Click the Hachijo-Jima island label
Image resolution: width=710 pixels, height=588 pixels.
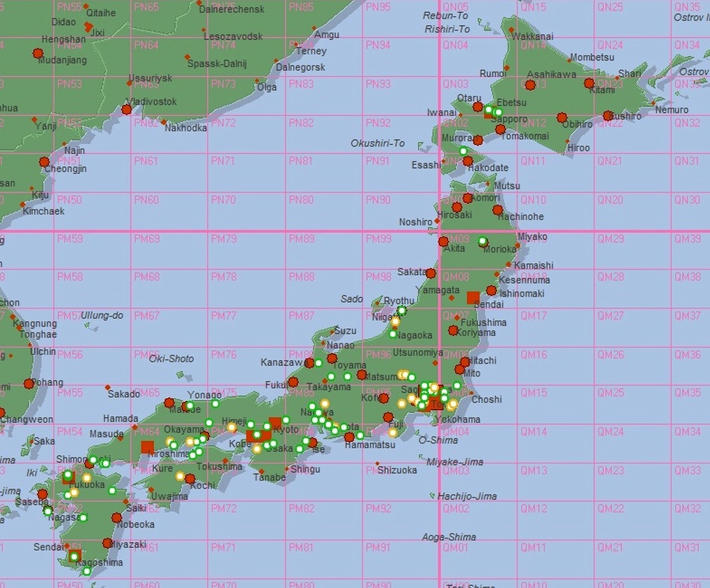click(x=467, y=497)
